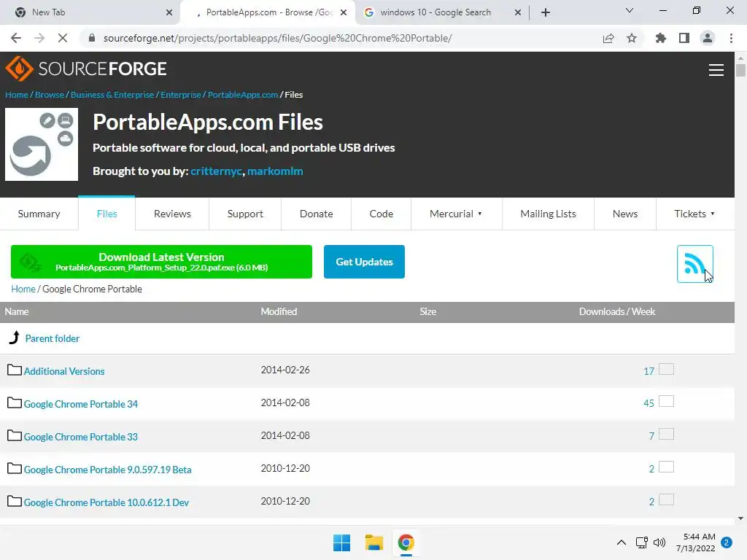This screenshot has width=747, height=560.
Task: Click the page vertical scrollbar thumb
Action: point(740,69)
